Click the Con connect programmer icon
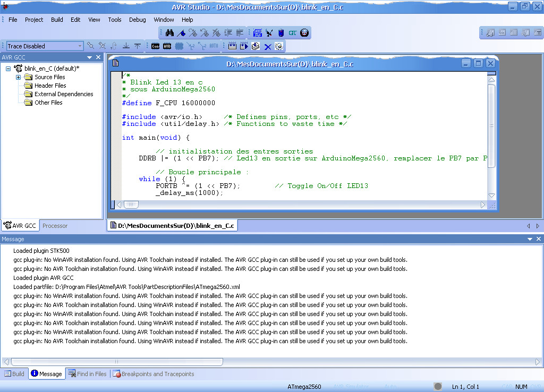The height and width of the screenshot is (392, 544). [156, 46]
